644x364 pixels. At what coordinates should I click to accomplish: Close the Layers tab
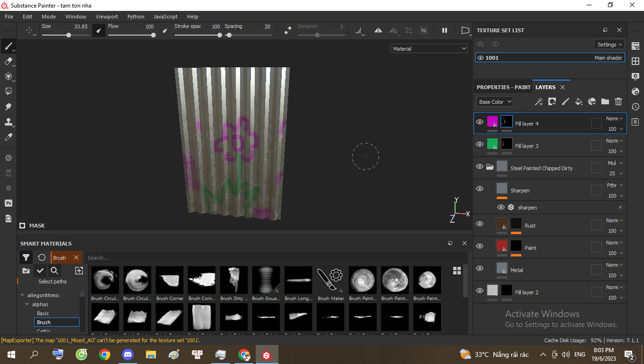click(x=563, y=87)
